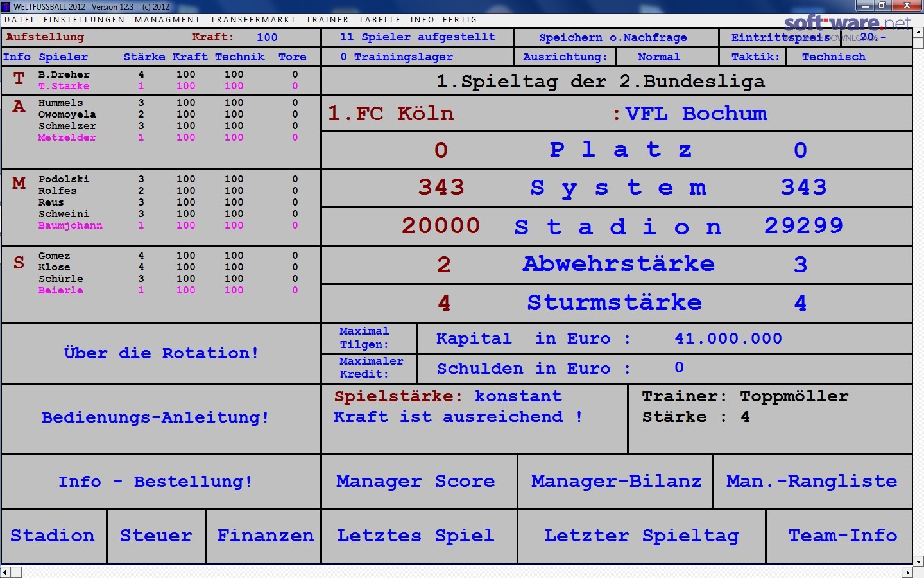Select midfielder Schweini
This screenshot has height=578, width=924.
64,214
